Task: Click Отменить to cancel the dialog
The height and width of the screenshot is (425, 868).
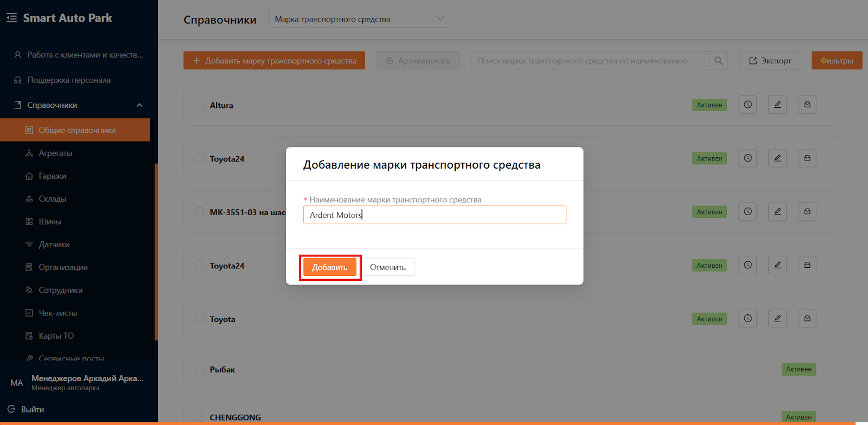Action: pyautogui.click(x=388, y=267)
